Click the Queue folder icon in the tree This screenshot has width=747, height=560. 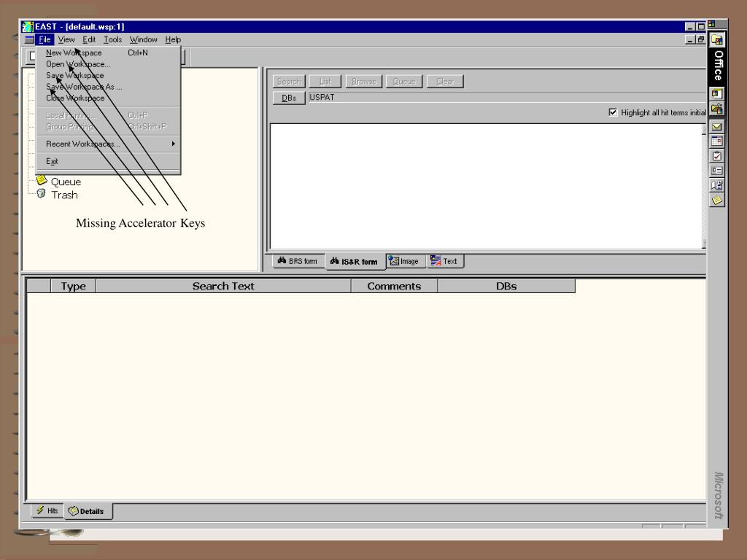[x=42, y=180]
